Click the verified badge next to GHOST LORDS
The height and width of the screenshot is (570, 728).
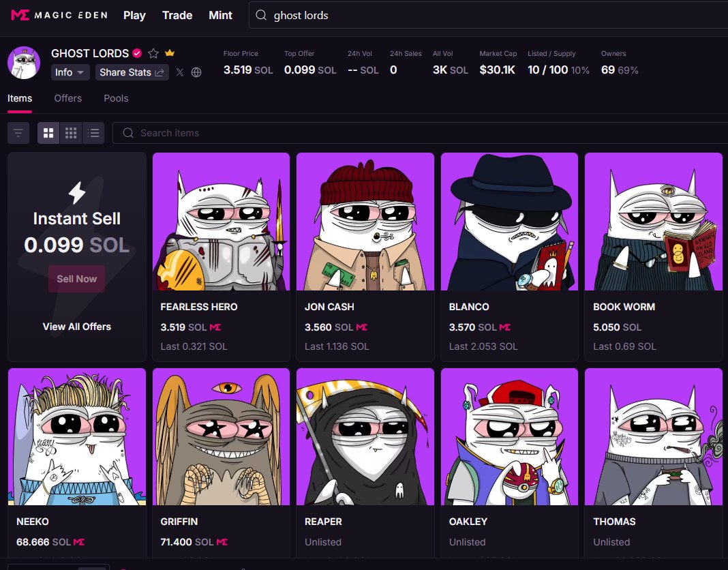click(x=137, y=53)
